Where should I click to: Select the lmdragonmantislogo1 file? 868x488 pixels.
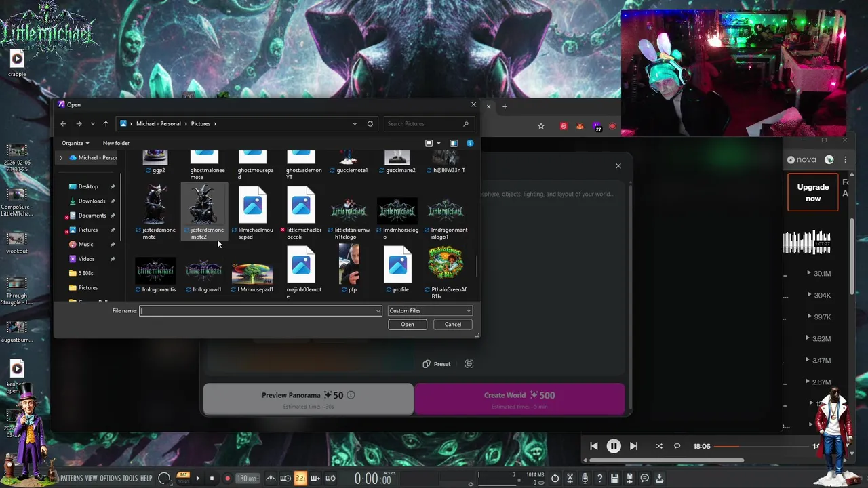(446, 217)
